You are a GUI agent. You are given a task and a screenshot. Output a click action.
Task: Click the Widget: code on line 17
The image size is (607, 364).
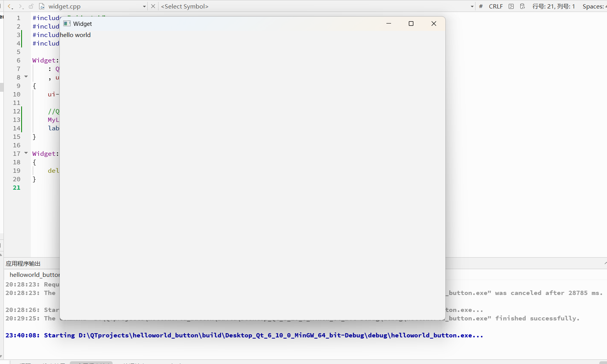(46, 154)
